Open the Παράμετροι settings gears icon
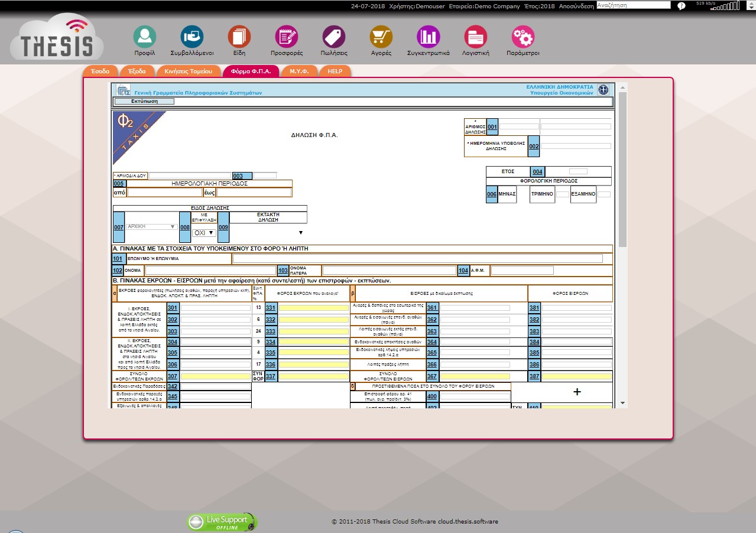 pyautogui.click(x=523, y=37)
